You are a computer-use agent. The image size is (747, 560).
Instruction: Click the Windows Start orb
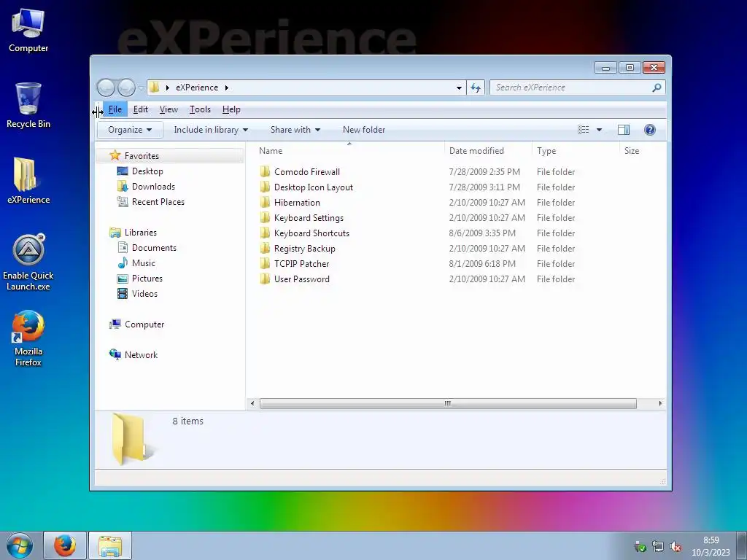coord(20,545)
